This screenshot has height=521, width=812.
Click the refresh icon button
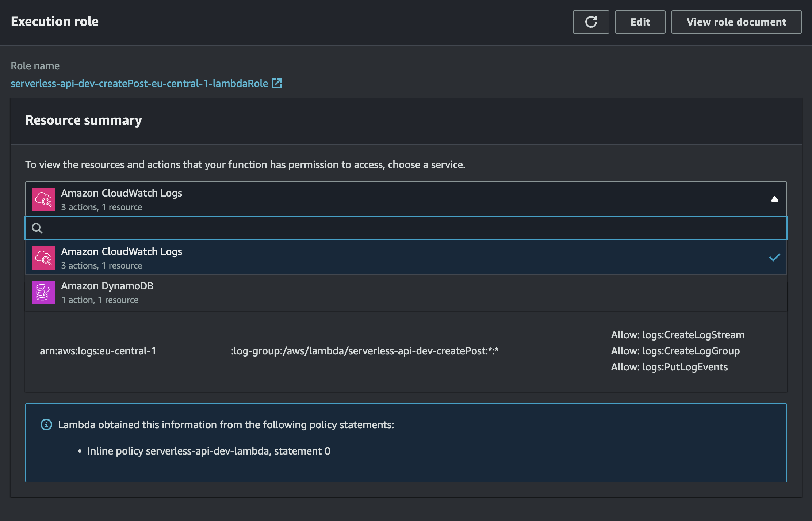click(591, 22)
